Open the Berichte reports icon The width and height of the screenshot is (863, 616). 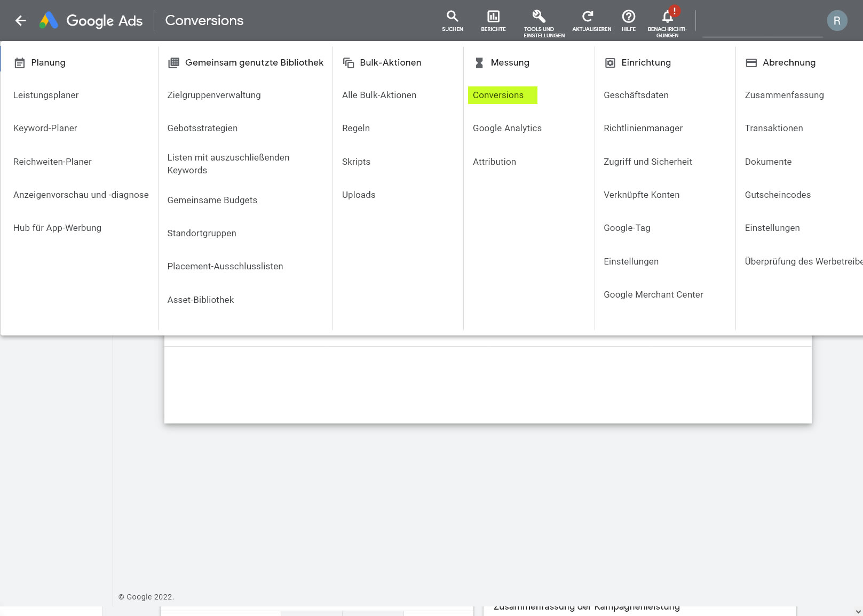pos(493,21)
